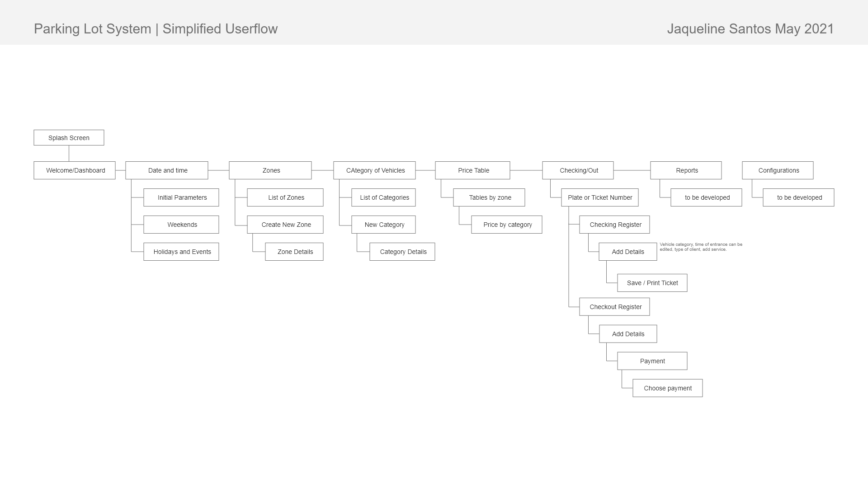Click the Splash Screen box
This screenshot has height=488, width=868.
click(x=69, y=138)
